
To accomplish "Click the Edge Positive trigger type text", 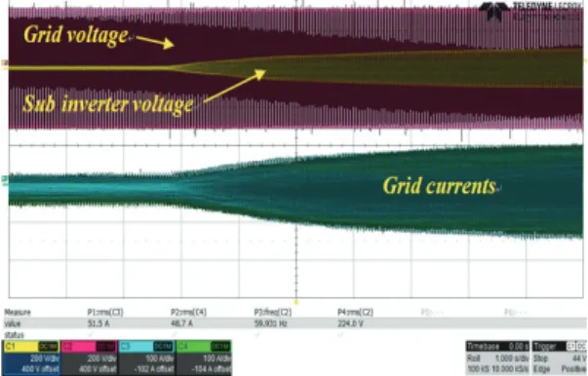I will click(x=560, y=369).
